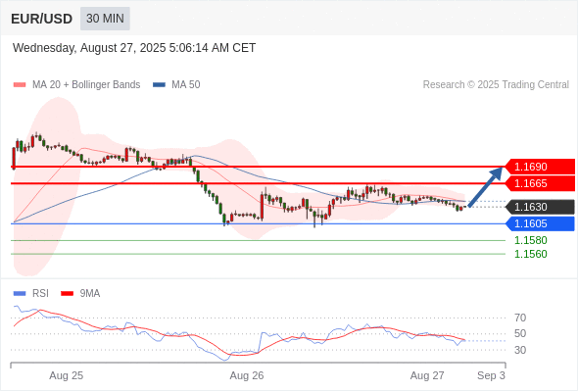Click the pink MA 20 Bollinger legend swatch

point(20,85)
